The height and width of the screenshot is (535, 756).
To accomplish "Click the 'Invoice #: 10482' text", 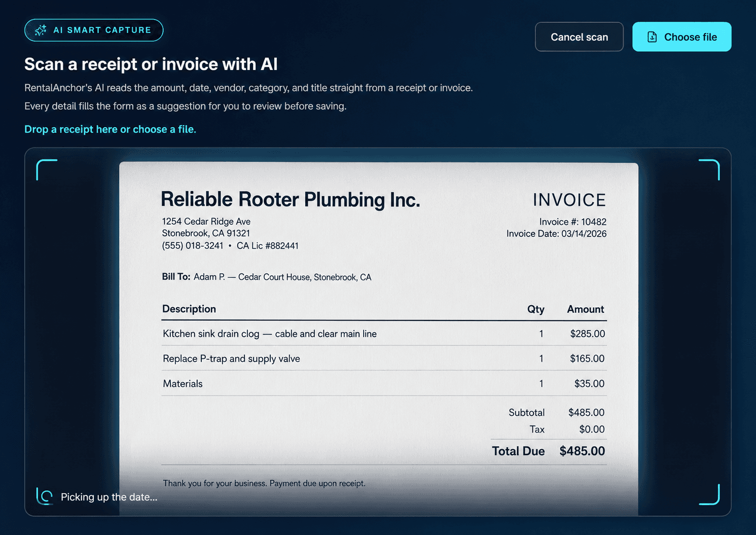I will coord(572,222).
